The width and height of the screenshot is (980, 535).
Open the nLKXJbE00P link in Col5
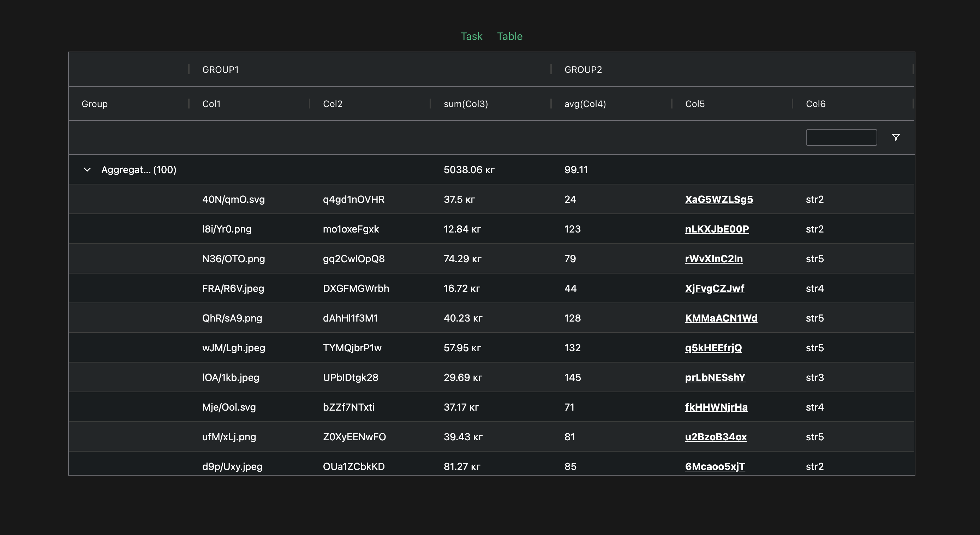point(716,229)
